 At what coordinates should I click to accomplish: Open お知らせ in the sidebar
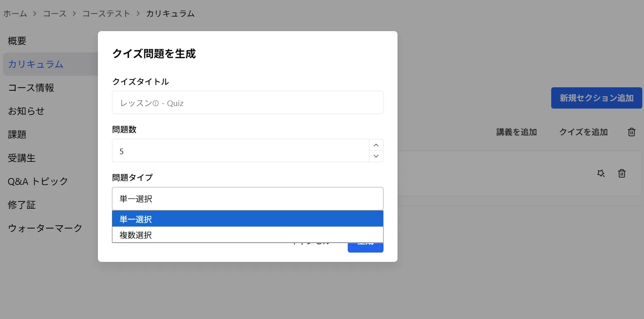click(x=26, y=111)
